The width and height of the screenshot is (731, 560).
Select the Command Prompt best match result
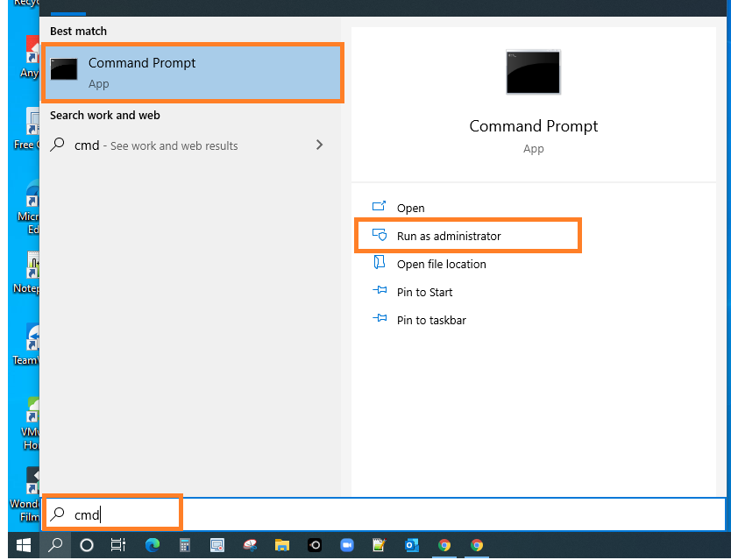click(x=193, y=73)
